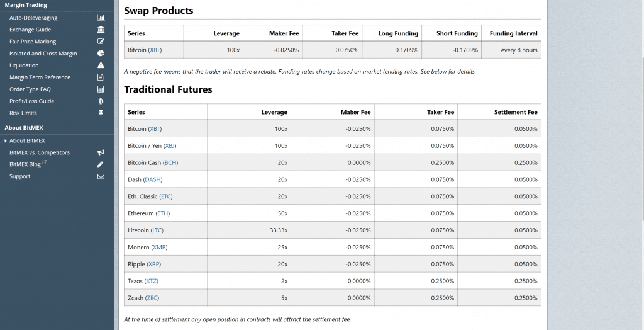Open the BCH Bitcoin Cash link

click(x=170, y=163)
